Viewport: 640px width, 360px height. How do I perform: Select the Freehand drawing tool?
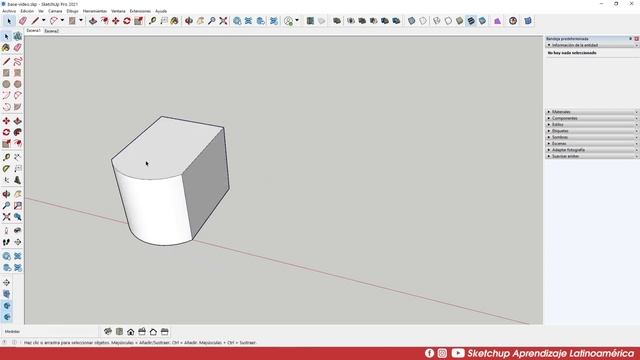coord(18,62)
